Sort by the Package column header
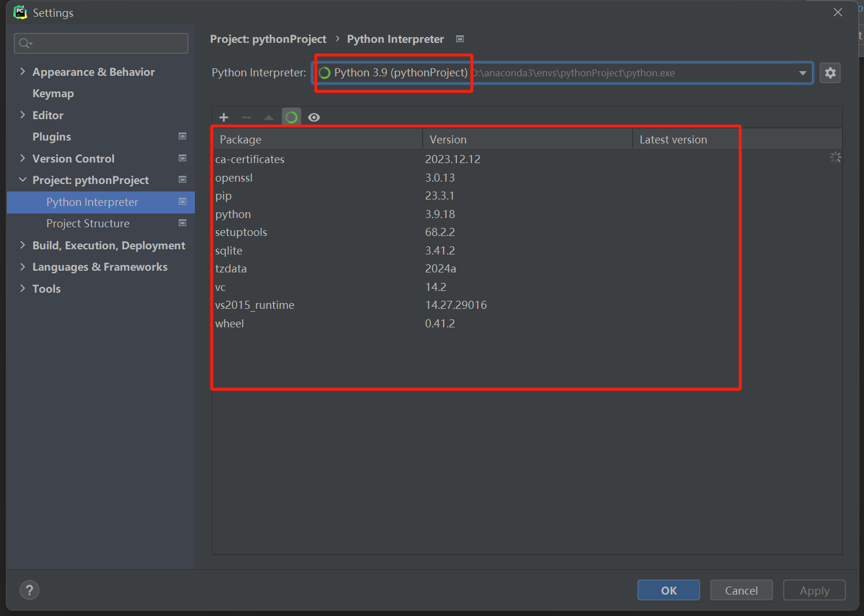This screenshot has width=864, height=616. (317, 139)
